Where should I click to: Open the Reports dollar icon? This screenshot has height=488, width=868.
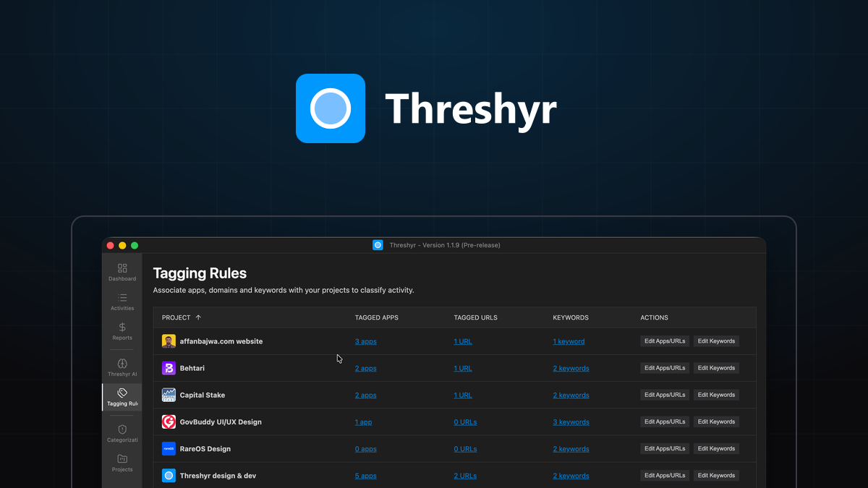pyautogui.click(x=122, y=328)
